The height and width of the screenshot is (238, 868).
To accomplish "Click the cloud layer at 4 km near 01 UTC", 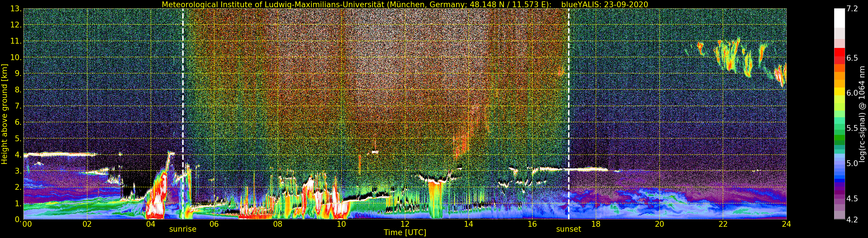I will point(59,155).
